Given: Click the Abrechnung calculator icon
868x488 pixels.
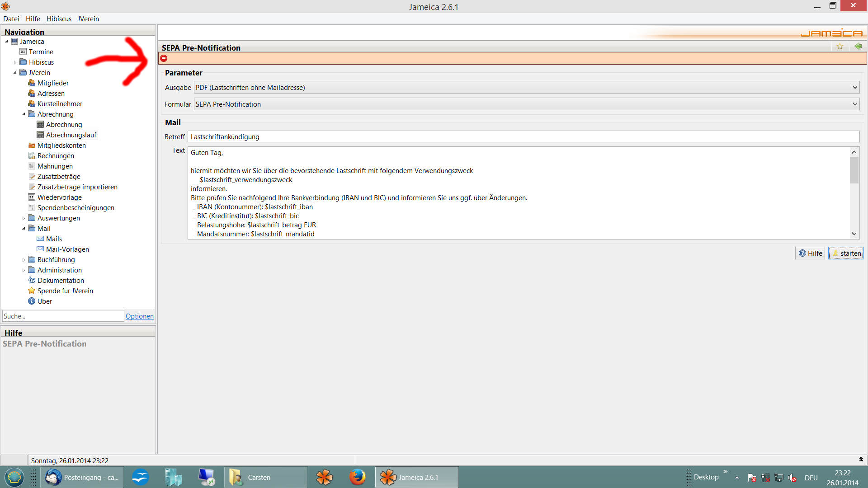Looking at the screenshot, I should pos(40,125).
